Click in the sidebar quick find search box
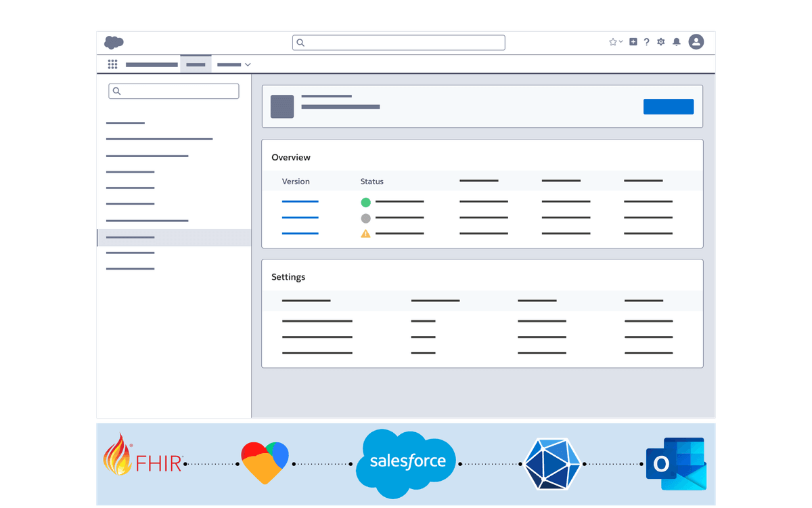This screenshot has width=812, height=508. click(174, 91)
